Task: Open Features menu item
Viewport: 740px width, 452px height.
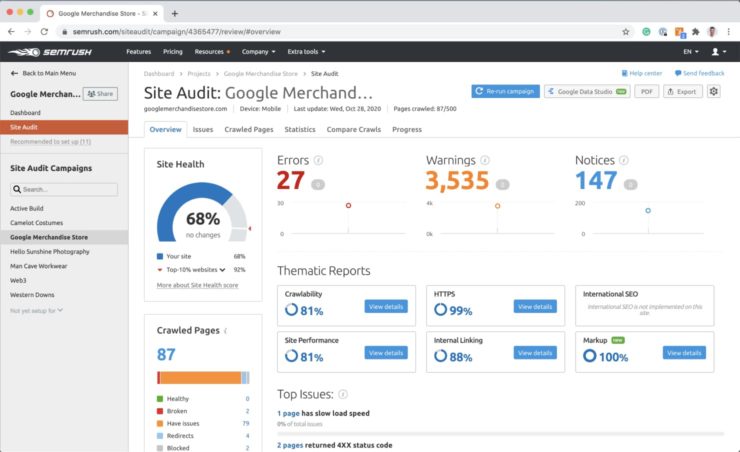Action: point(138,51)
